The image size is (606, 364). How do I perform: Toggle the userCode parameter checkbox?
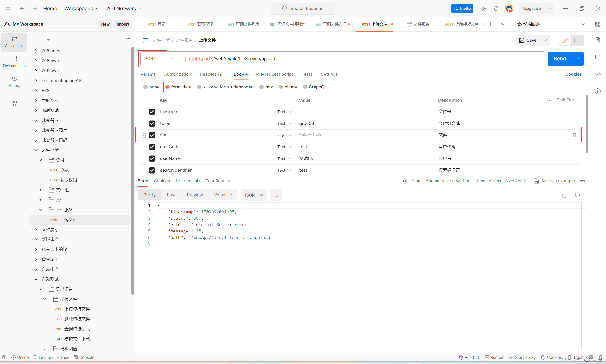pyautogui.click(x=152, y=147)
